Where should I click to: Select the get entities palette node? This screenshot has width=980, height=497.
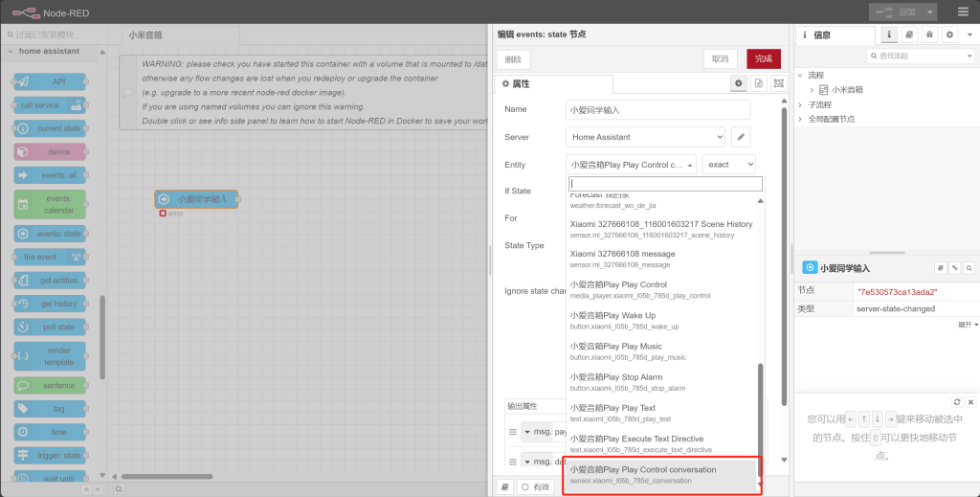click(x=50, y=280)
